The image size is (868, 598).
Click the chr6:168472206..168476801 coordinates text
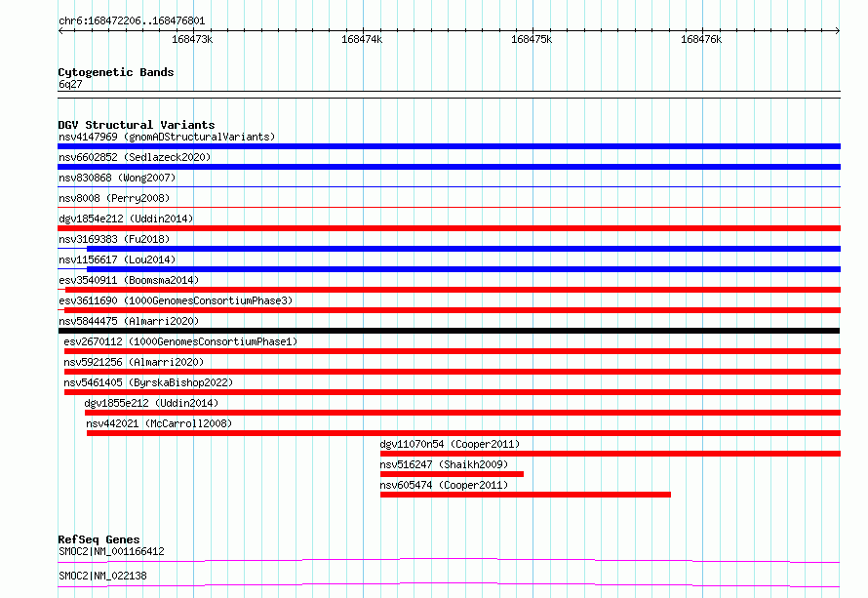point(132,21)
